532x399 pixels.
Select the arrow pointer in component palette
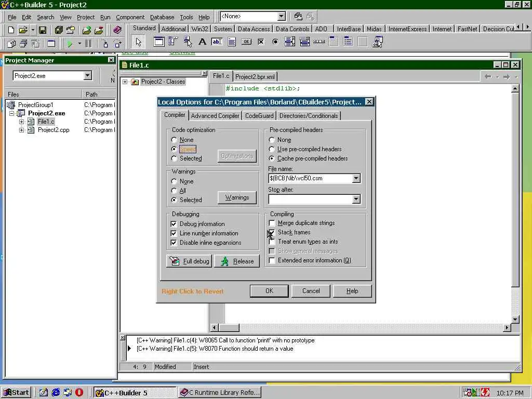point(138,42)
